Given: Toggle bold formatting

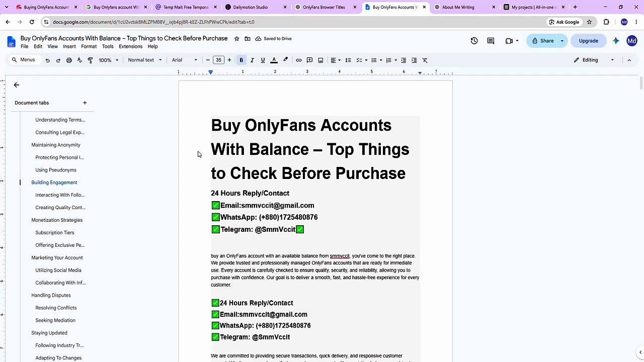Looking at the screenshot, I should pos(242,60).
